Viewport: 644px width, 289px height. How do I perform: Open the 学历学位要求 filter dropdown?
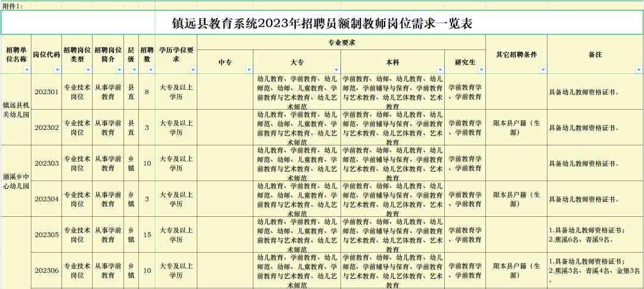pos(192,70)
